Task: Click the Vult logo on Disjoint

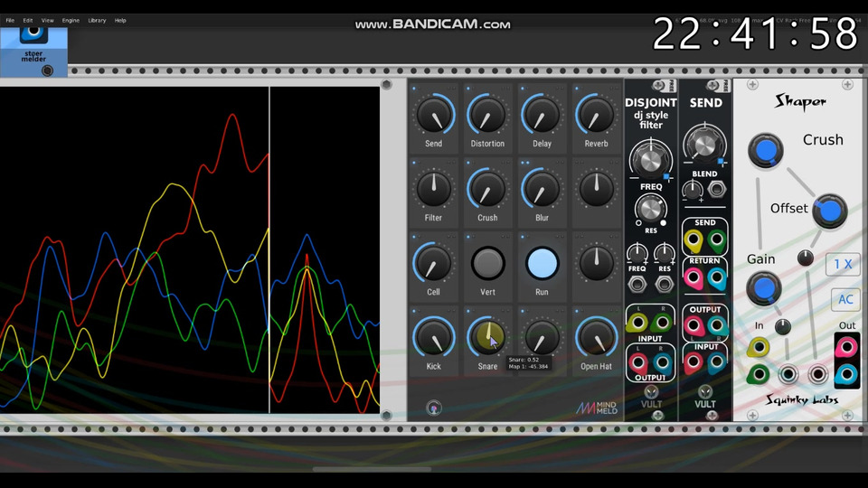Action: coord(651,398)
